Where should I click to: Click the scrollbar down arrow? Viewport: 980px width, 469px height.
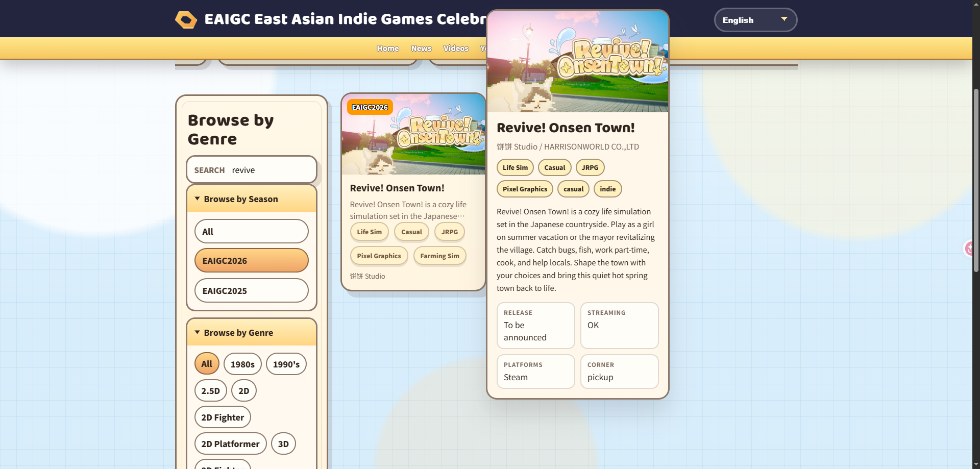tap(976, 465)
